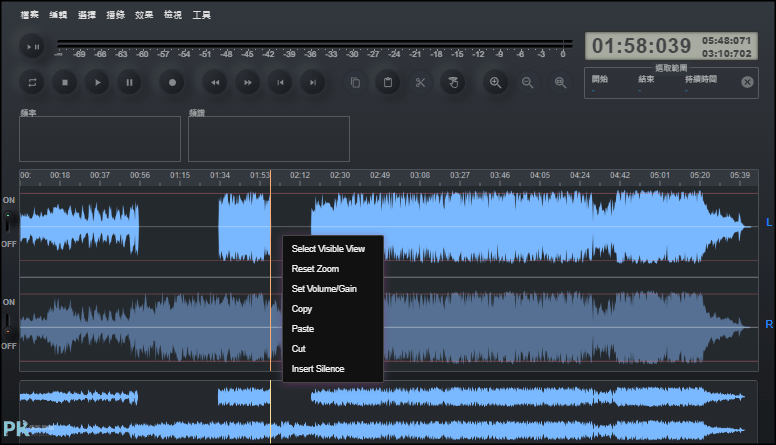Click the 04:24 ruler mark
Image resolution: width=776 pixels, height=445 pixels.
coord(580,175)
